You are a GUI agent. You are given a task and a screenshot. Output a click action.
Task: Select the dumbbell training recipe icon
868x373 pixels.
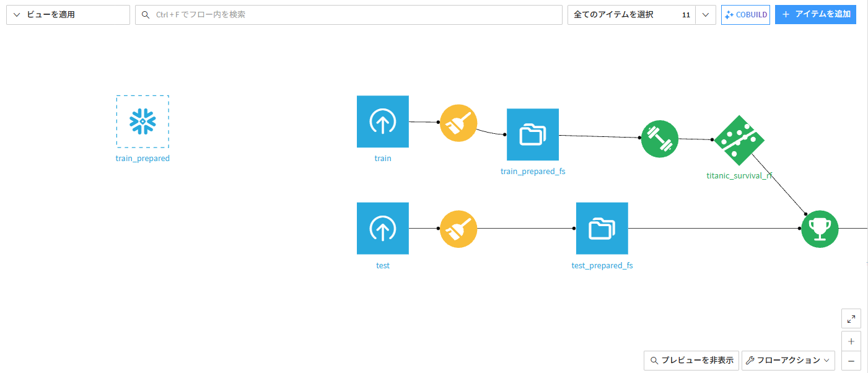click(660, 139)
